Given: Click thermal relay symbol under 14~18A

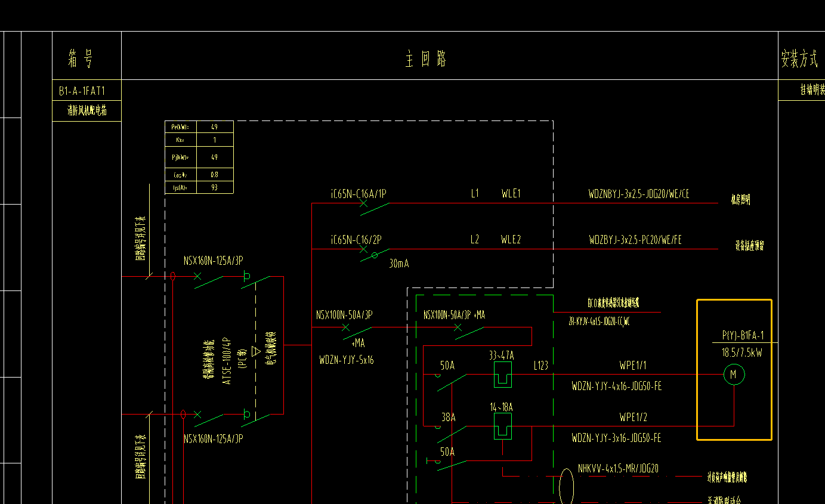Looking at the screenshot, I should (502, 426).
